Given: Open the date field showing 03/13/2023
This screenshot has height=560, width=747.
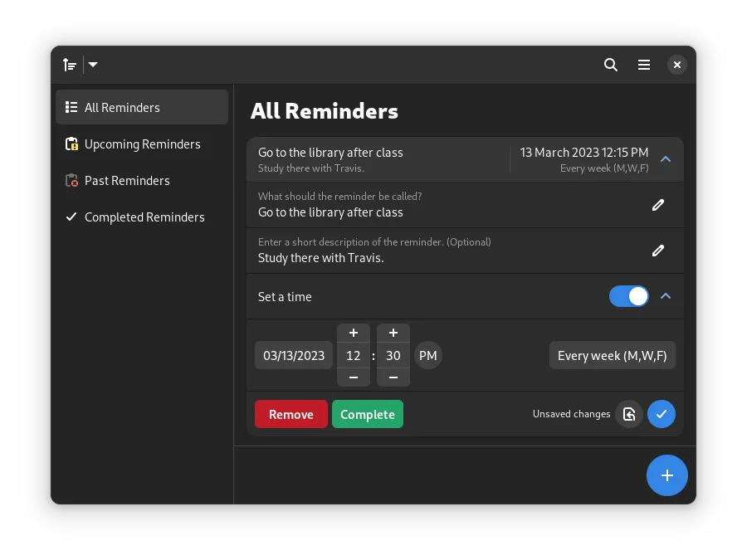Looking at the screenshot, I should point(293,355).
